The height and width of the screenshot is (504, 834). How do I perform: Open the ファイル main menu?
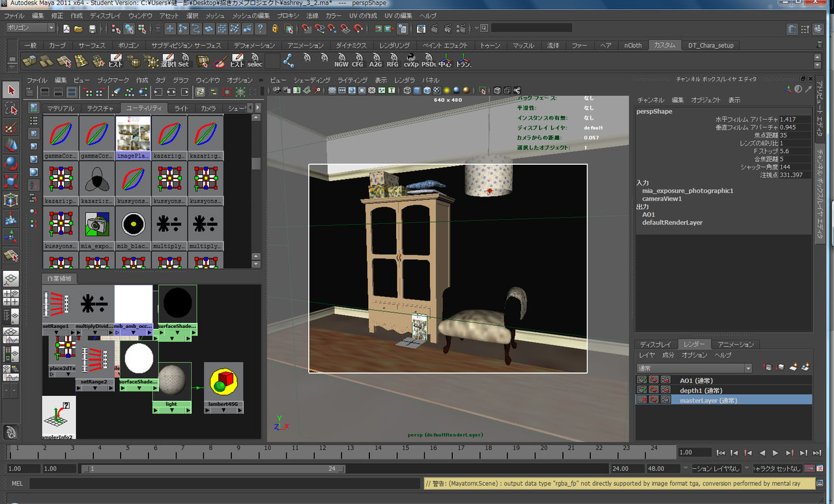click(14, 16)
